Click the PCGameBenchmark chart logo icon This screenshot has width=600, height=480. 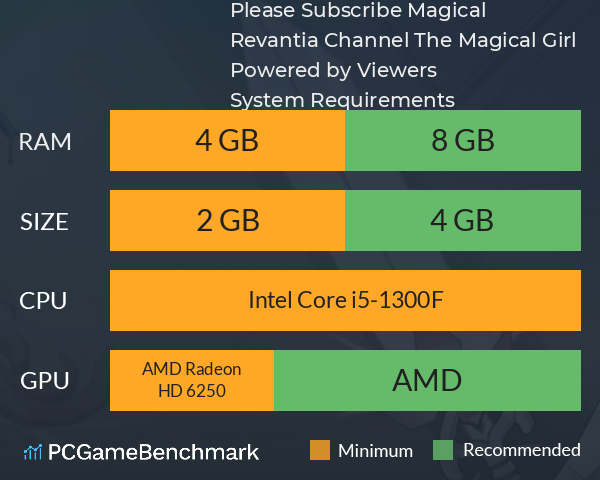[33, 452]
